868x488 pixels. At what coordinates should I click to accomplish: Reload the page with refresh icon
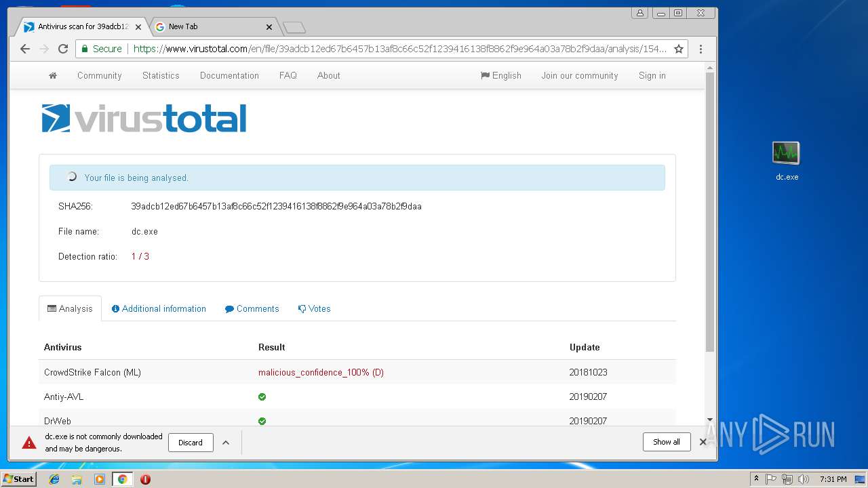click(63, 49)
